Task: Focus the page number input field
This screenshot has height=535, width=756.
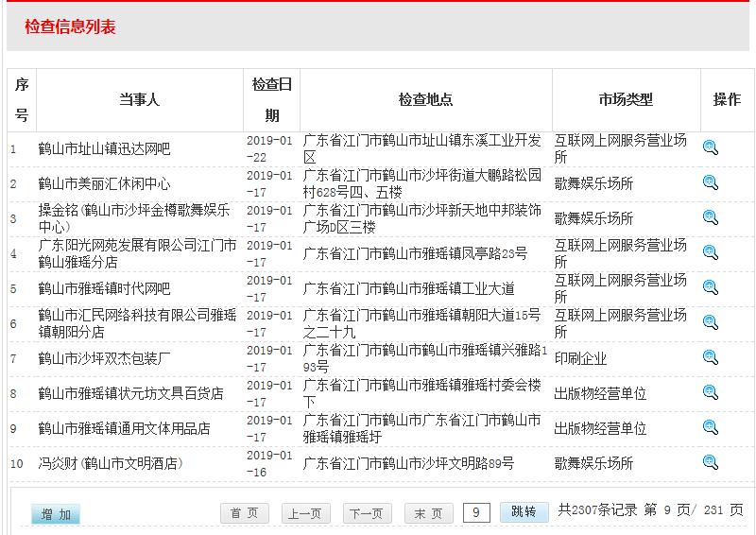Action: (476, 512)
